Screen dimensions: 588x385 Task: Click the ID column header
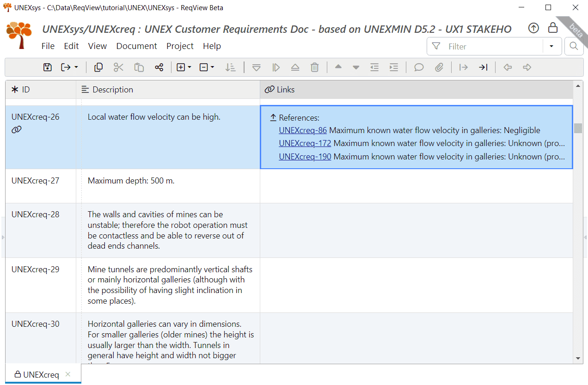[41, 90]
